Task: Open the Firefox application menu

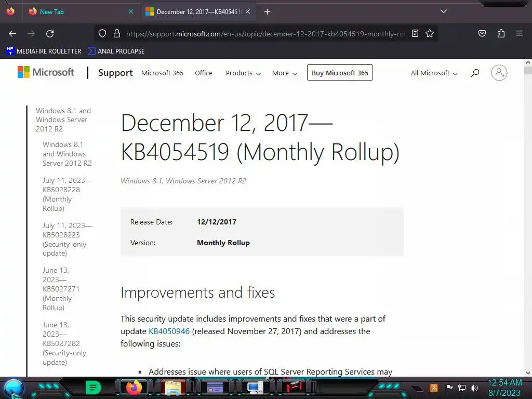Action: 520,33
